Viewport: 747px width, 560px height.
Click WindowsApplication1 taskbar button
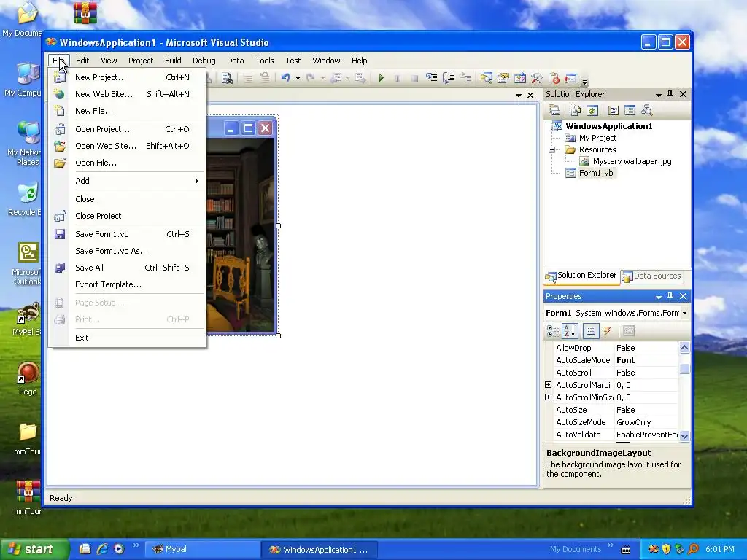320,550
